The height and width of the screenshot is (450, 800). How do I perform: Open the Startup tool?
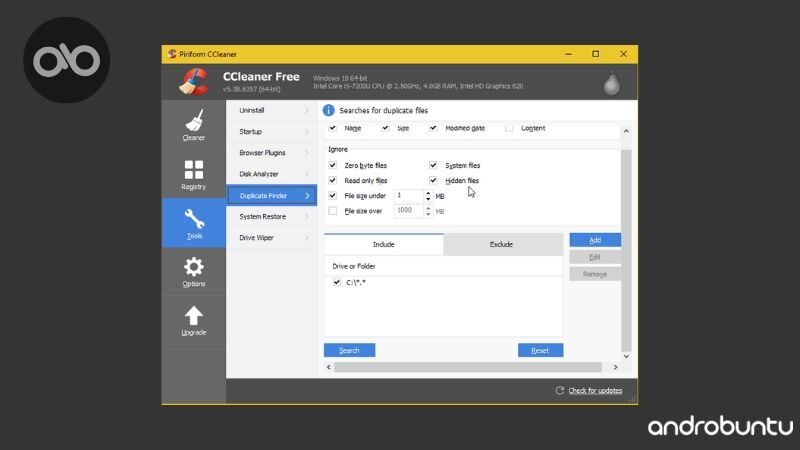coord(271,132)
